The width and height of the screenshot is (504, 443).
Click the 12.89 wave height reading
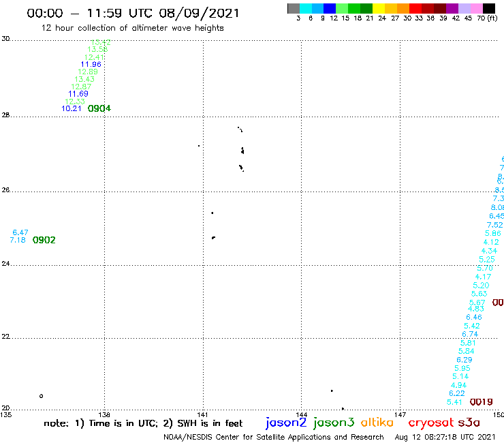pyautogui.click(x=88, y=72)
